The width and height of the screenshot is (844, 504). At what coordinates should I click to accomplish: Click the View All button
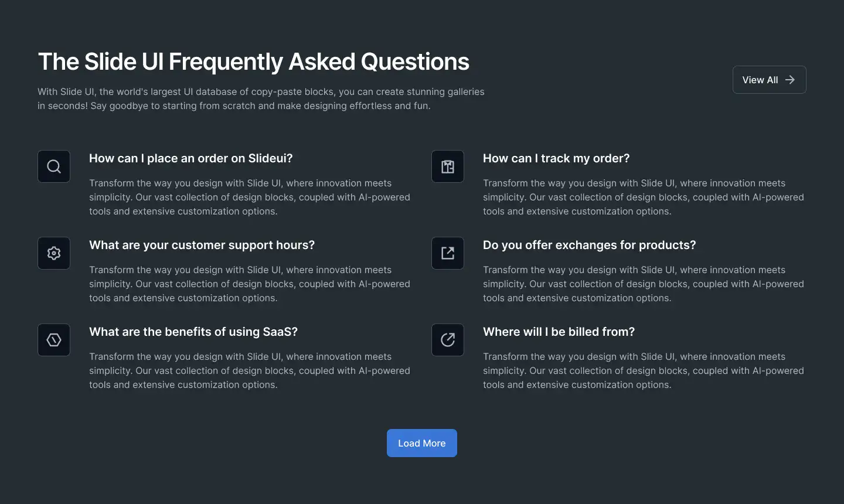click(770, 80)
